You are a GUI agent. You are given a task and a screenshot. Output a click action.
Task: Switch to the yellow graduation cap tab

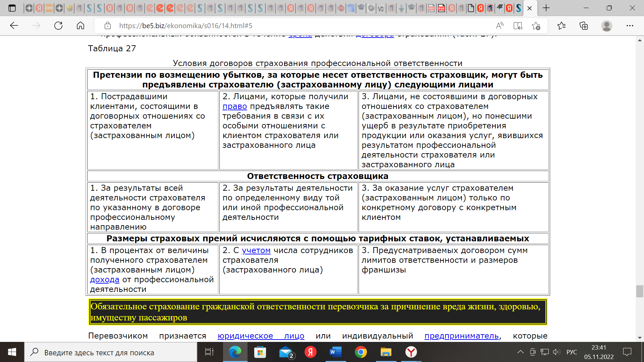click(69, 8)
